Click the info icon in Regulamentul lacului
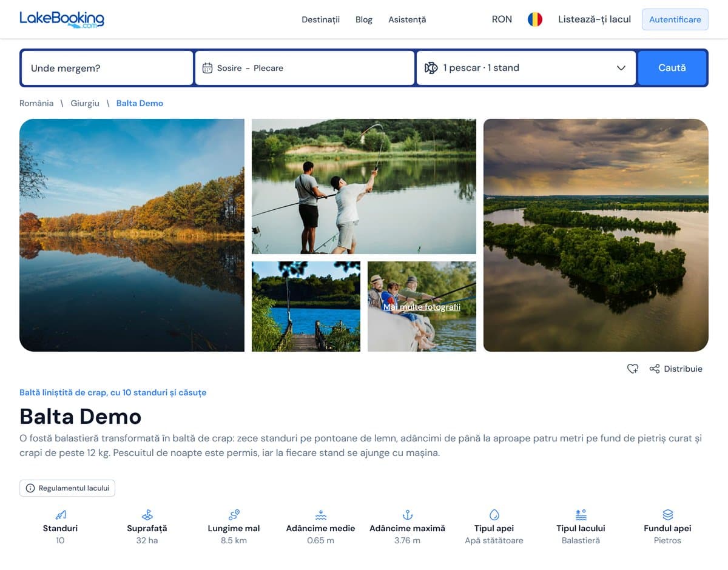 30,488
